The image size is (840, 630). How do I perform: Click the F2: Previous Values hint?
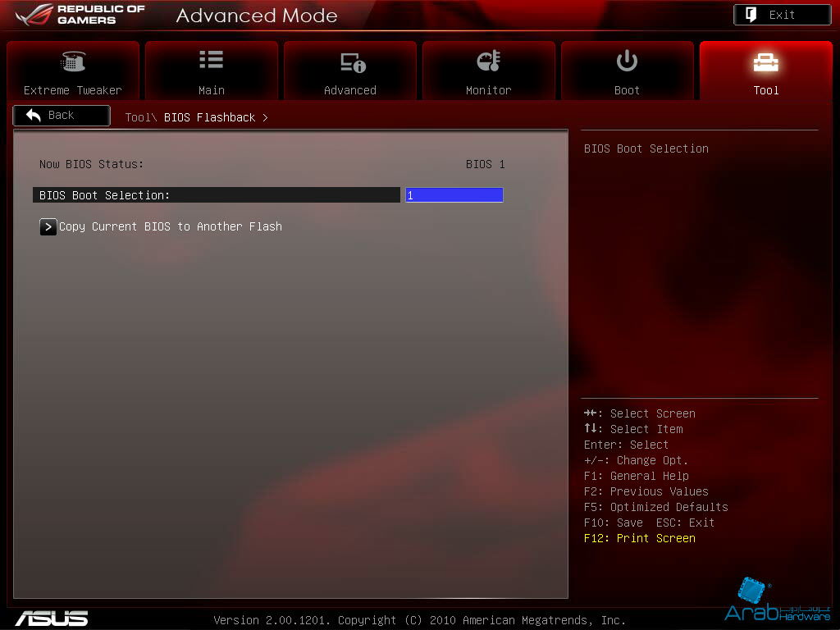tap(646, 492)
